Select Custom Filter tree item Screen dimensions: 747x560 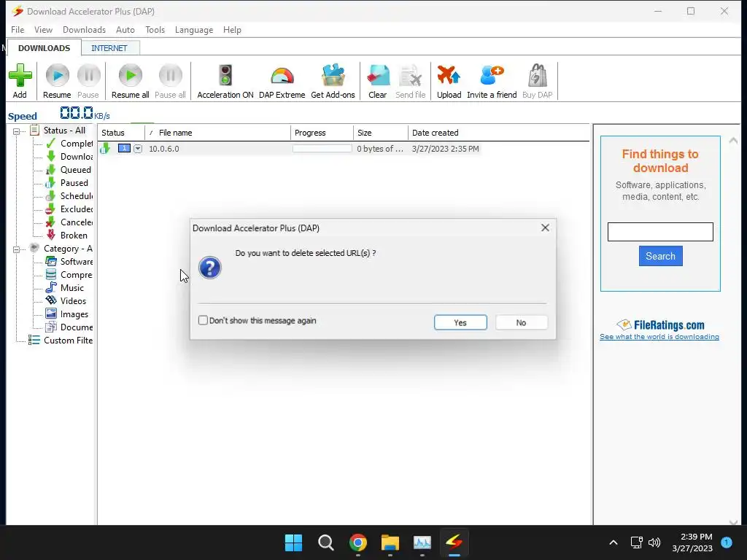(61, 340)
